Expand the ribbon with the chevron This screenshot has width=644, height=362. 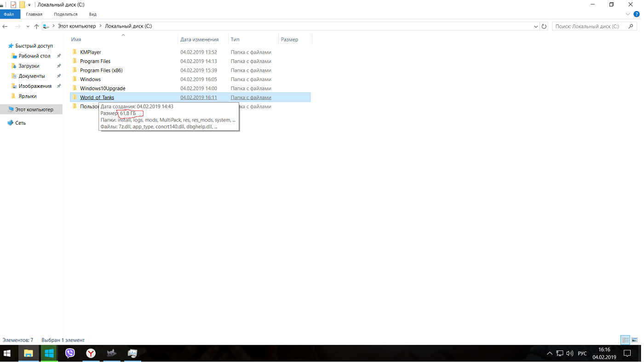point(628,14)
